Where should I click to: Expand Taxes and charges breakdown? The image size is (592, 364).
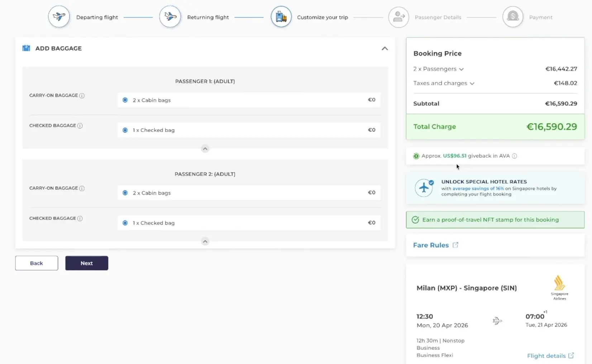[x=472, y=83]
